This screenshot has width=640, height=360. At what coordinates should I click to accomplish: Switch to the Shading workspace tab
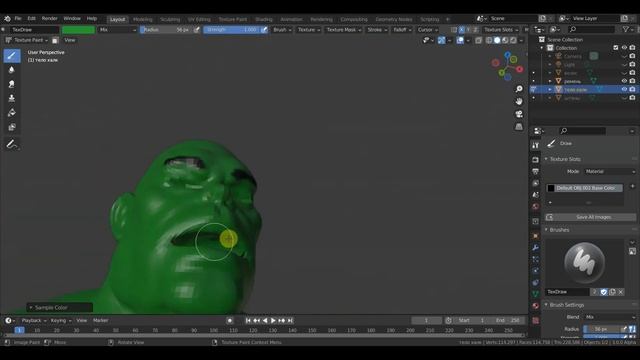(264, 19)
